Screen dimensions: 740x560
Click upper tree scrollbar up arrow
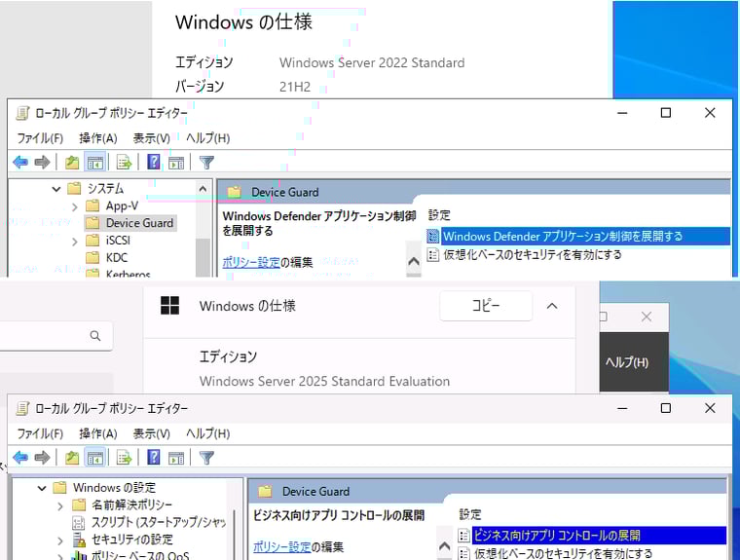tap(203, 189)
